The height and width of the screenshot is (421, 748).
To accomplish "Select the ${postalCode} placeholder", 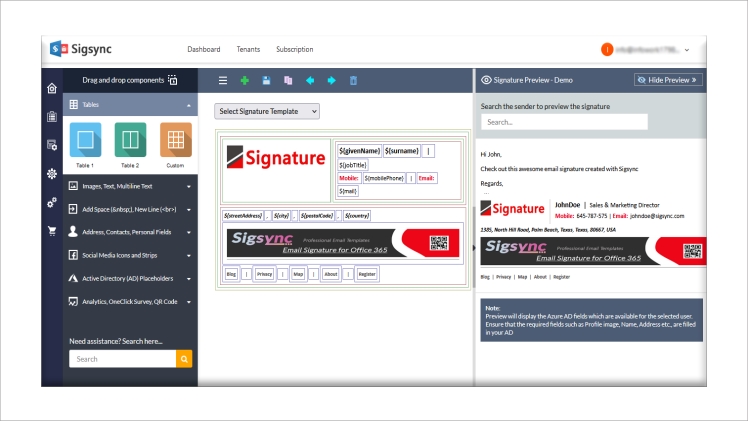I will pos(317,216).
